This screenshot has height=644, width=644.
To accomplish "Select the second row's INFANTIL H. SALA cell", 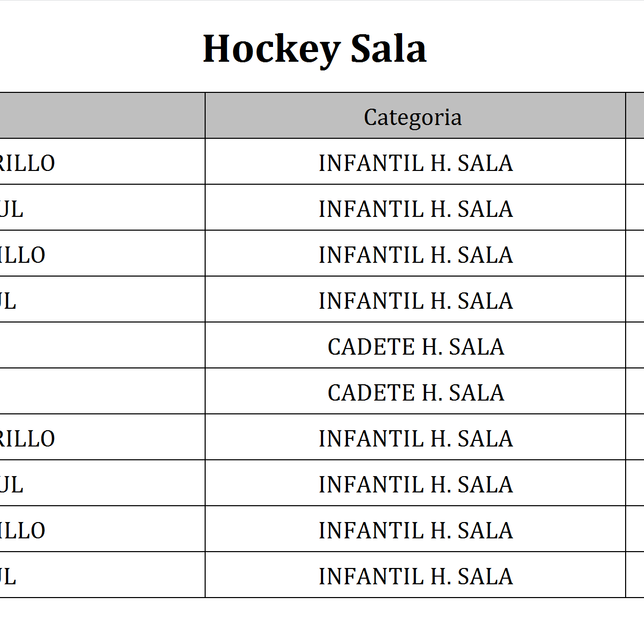I will point(415,209).
